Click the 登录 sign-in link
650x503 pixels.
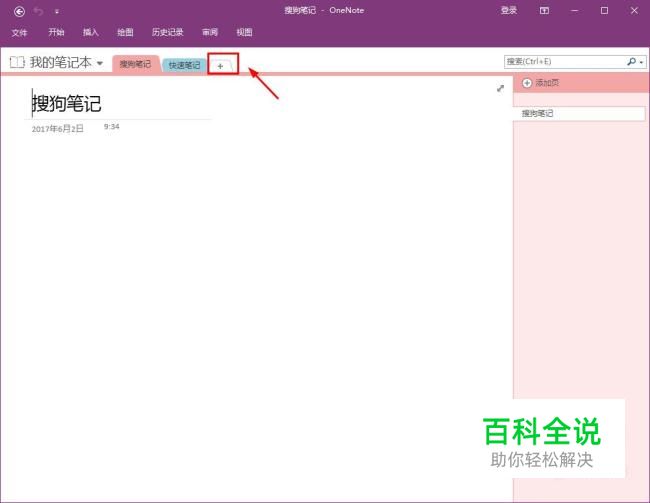coord(509,11)
